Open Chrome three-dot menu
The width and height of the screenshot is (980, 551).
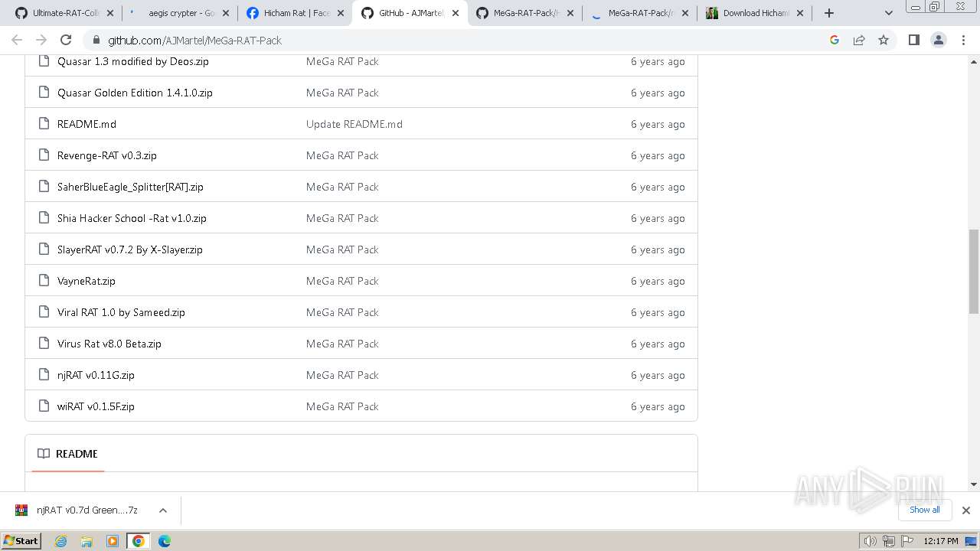click(963, 40)
